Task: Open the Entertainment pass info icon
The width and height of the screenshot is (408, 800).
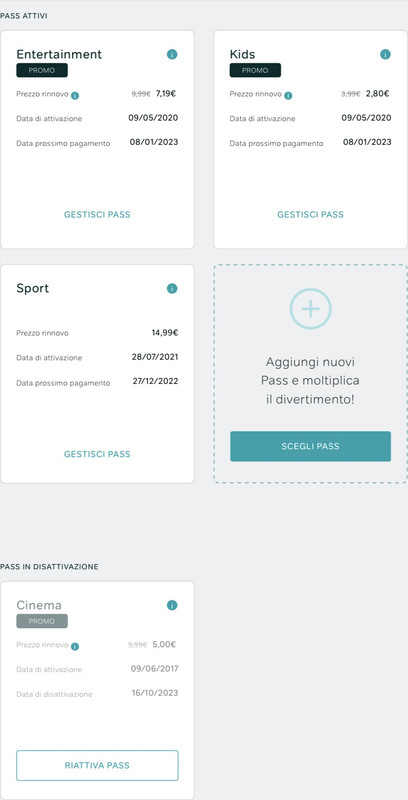Action: click(x=172, y=54)
